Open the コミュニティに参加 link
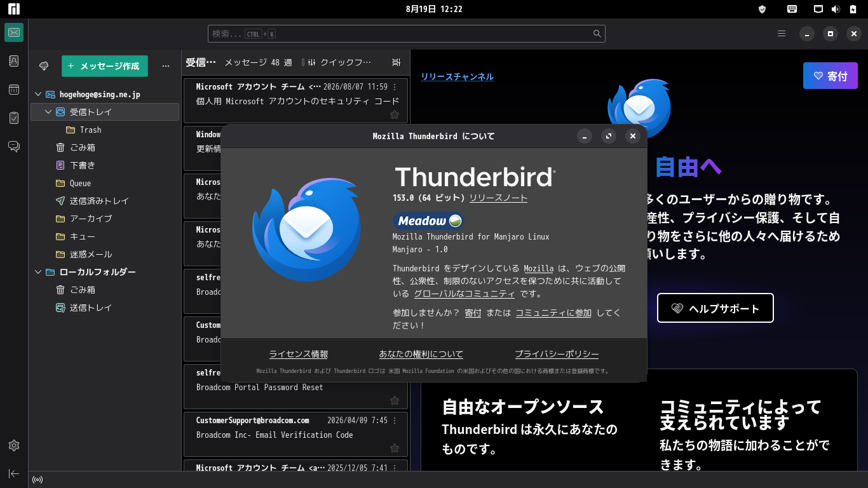Image resolution: width=868 pixels, height=488 pixels. [553, 313]
